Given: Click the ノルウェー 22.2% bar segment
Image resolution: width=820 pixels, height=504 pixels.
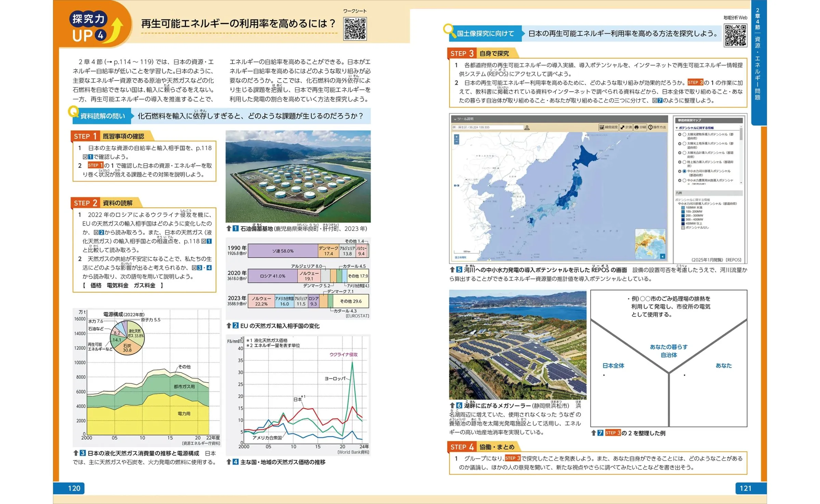Looking at the screenshot, I should click(x=261, y=301).
